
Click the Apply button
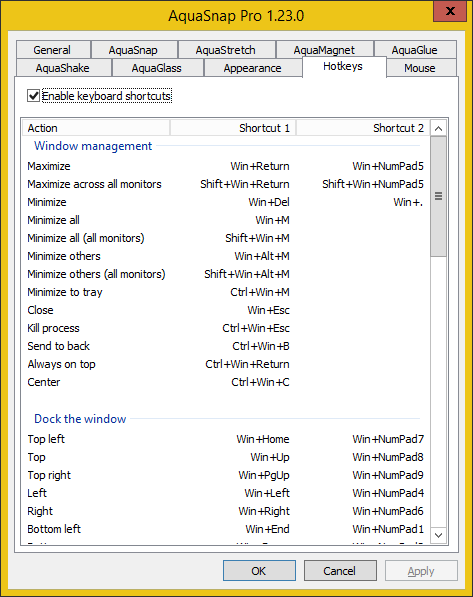tap(421, 570)
